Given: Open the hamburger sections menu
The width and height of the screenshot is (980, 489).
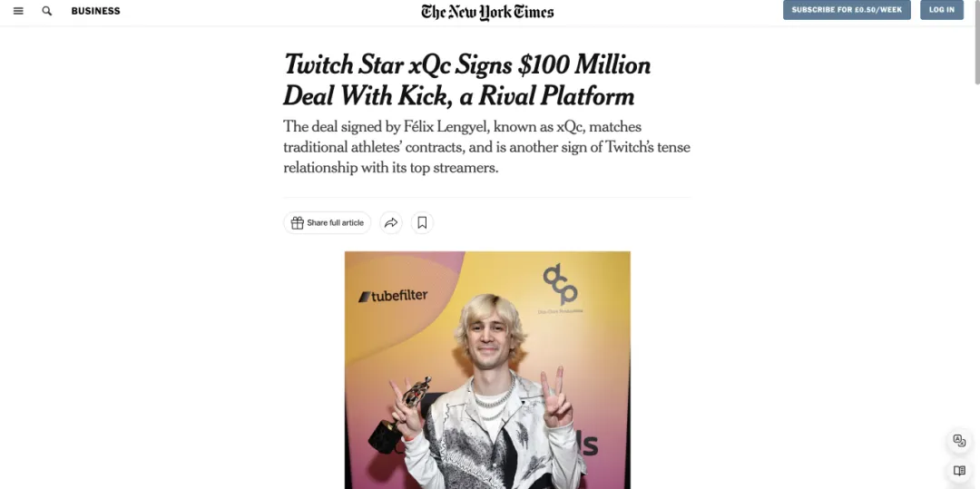Looking at the screenshot, I should [x=18, y=11].
